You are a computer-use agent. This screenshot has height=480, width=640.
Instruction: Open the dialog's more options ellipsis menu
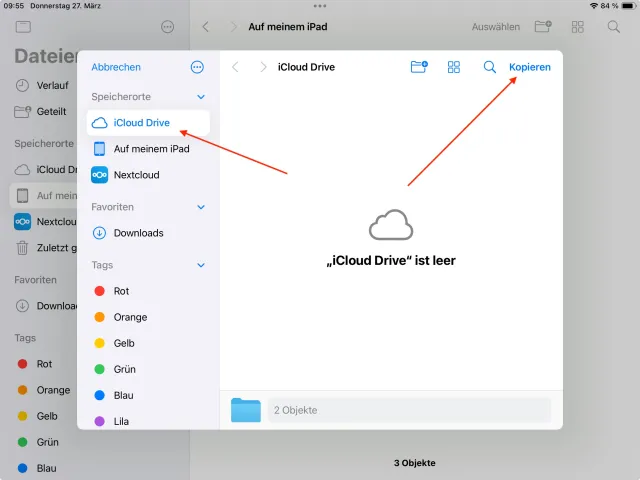197,67
